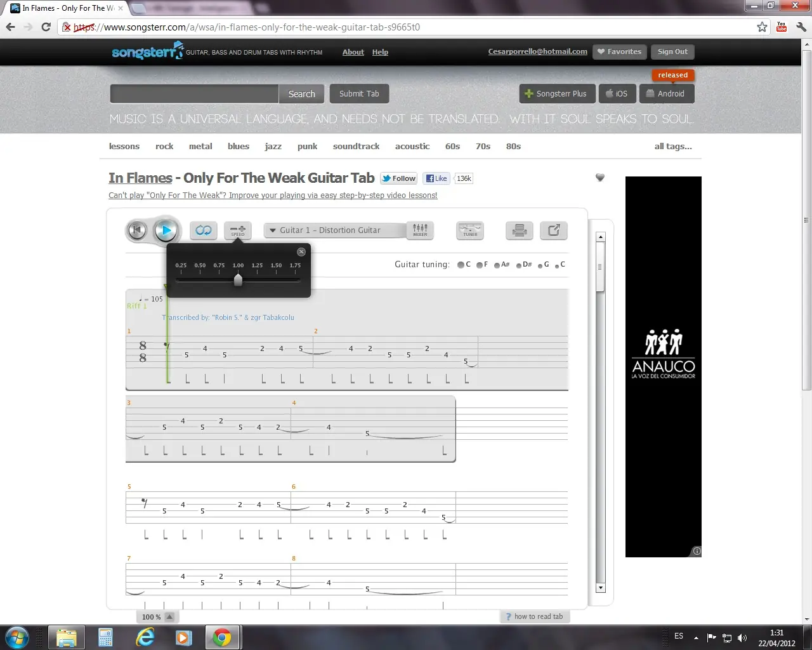Click the address bar URL
The image size is (812, 650).
pos(247,27)
